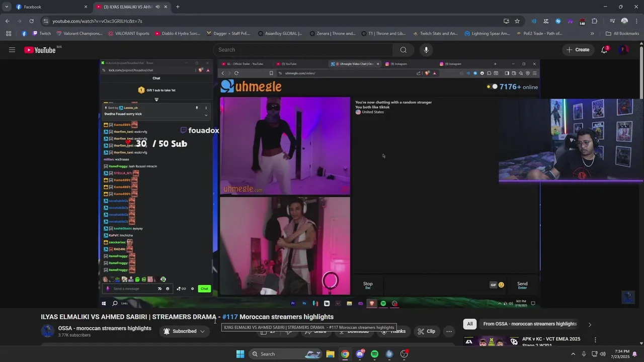
Task: Select the From OSSA filter chip
Action: coord(530,324)
